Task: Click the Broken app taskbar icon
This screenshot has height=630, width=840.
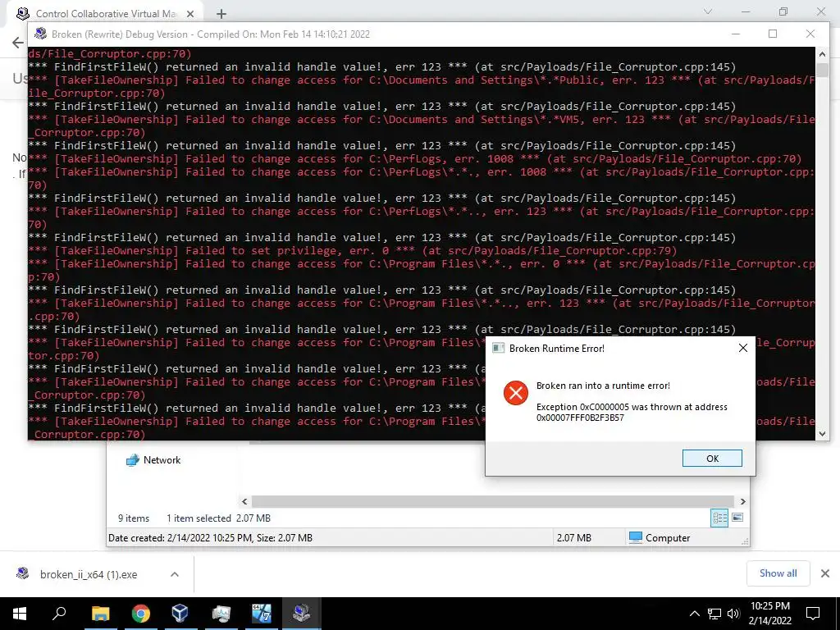Action: pos(301,614)
